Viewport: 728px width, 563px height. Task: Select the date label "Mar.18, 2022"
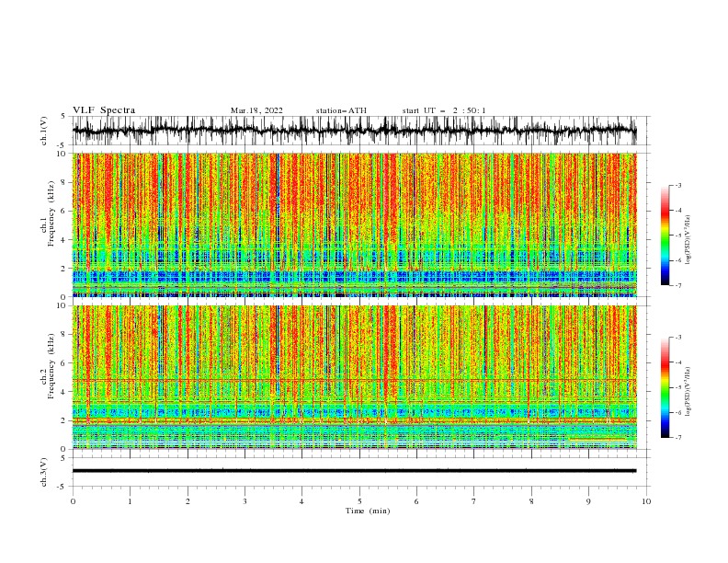point(256,110)
